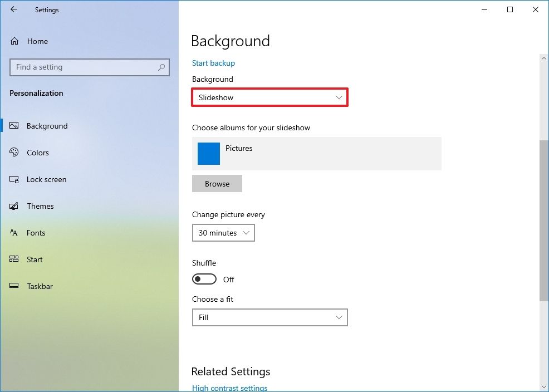Image resolution: width=549 pixels, height=392 pixels.
Task: Open the Background type dropdown
Action: pyautogui.click(x=269, y=97)
